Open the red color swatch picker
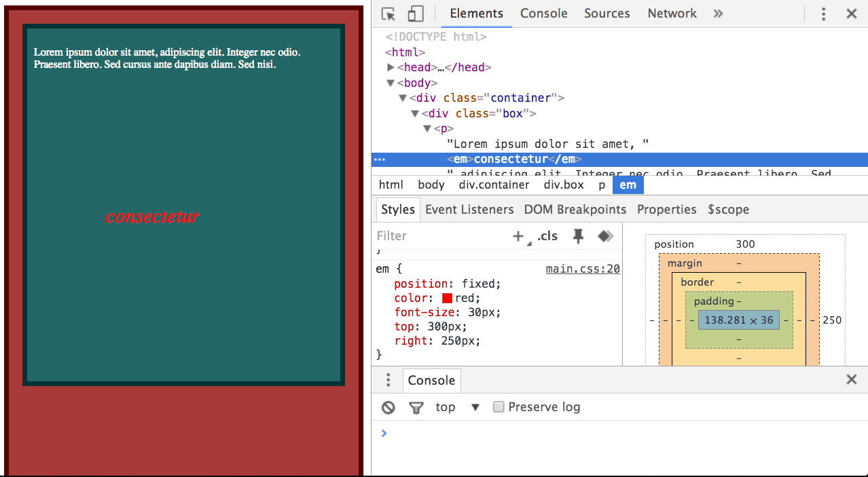Viewport: 868px width, 477px height. click(x=447, y=299)
